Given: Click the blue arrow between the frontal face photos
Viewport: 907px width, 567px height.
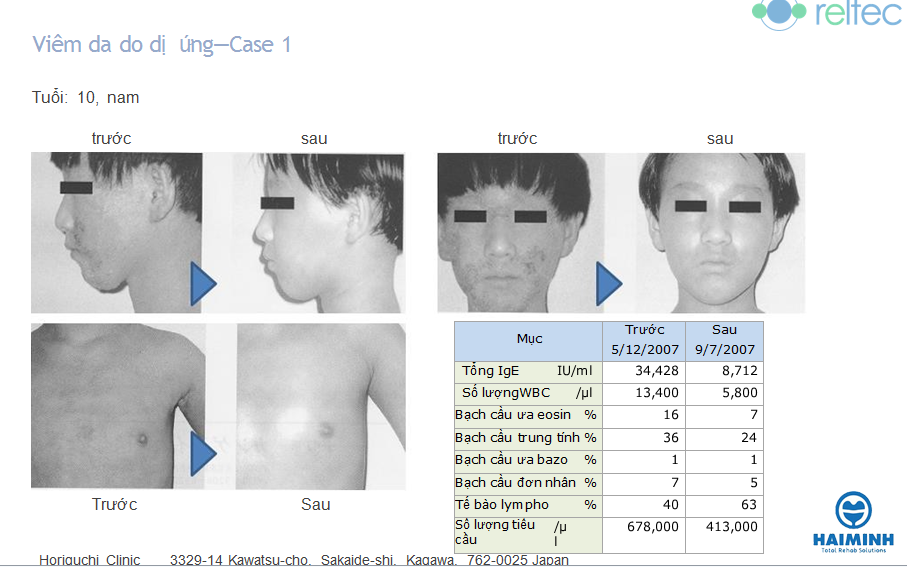Looking at the screenshot, I should pos(609,284).
